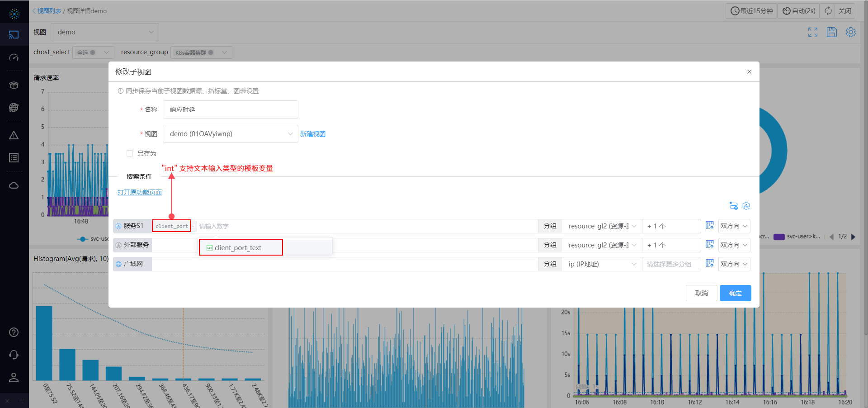Expand the resource_group K8s容器集群 dropdown
Viewport: 868px width, 408px height.
[x=201, y=52]
